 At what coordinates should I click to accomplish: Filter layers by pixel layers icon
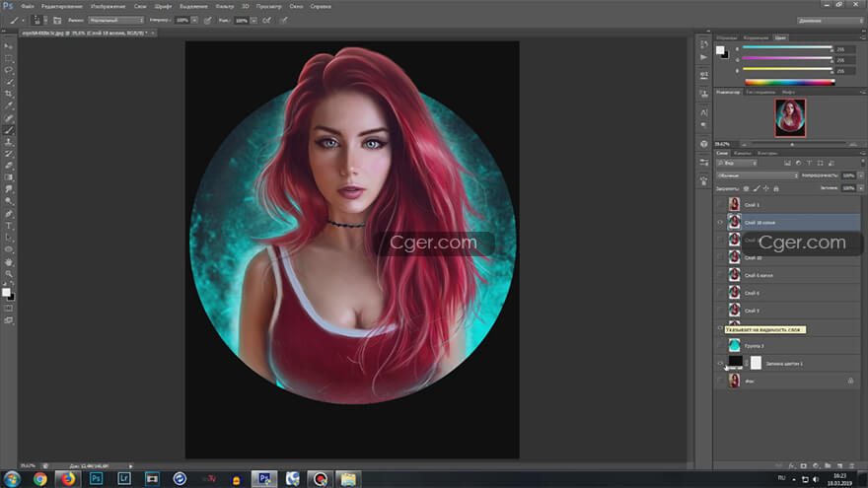point(787,164)
